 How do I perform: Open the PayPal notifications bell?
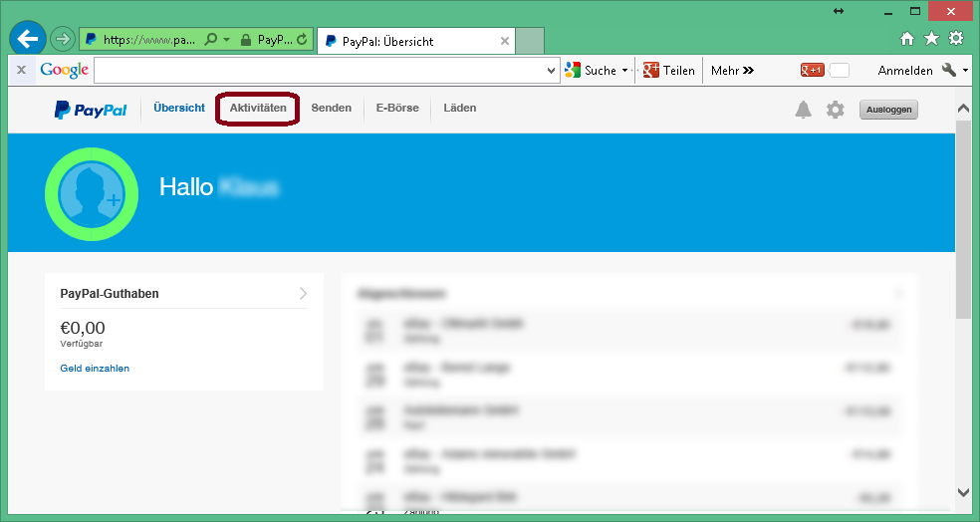click(x=803, y=110)
